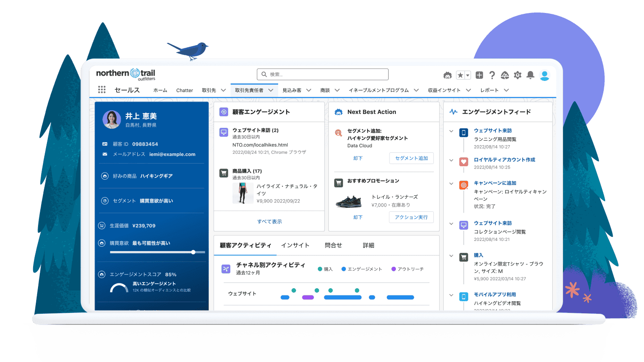Click the 購買意欲 slider handle
The image size is (644, 362).
tap(193, 252)
